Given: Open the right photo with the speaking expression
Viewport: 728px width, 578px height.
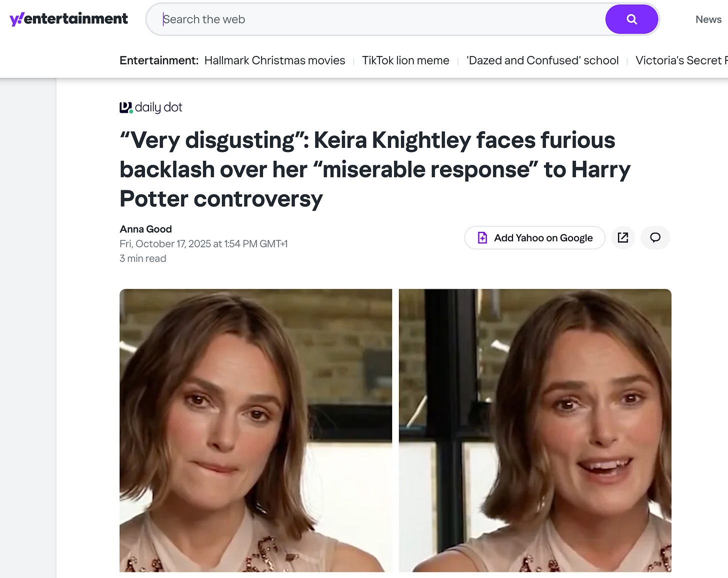Looking at the screenshot, I should [x=535, y=431].
